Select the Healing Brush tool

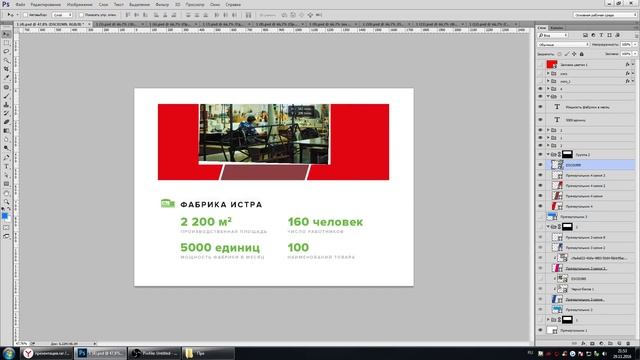pos(6,87)
